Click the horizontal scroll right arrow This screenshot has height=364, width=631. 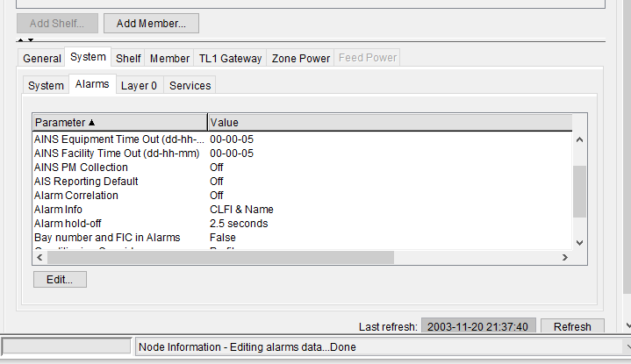pyautogui.click(x=565, y=258)
